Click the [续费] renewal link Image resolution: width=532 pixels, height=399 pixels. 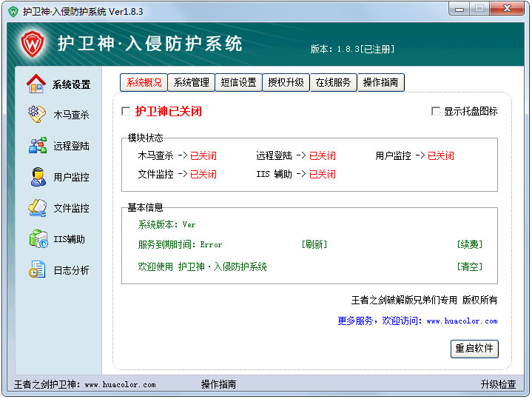pyautogui.click(x=469, y=244)
